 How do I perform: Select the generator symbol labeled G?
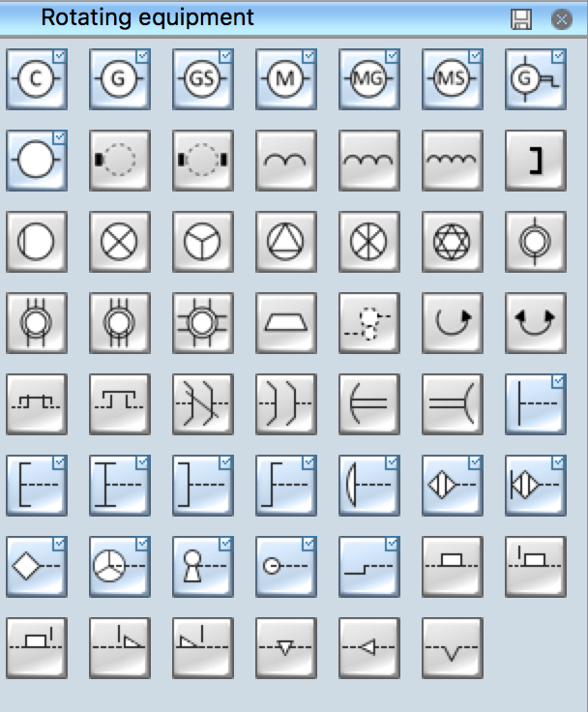(x=120, y=79)
